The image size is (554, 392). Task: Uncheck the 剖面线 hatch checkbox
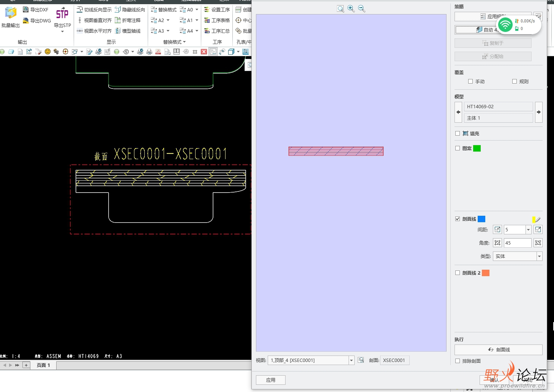coord(458,219)
